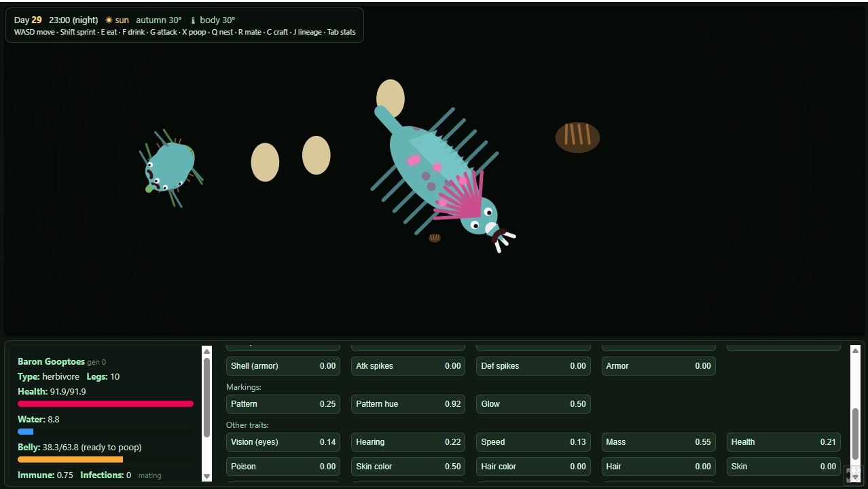Image resolution: width=868 pixels, height=489 pixels.
Task: Click the stats panel scroll-up arrow
Action: [206, 351]
